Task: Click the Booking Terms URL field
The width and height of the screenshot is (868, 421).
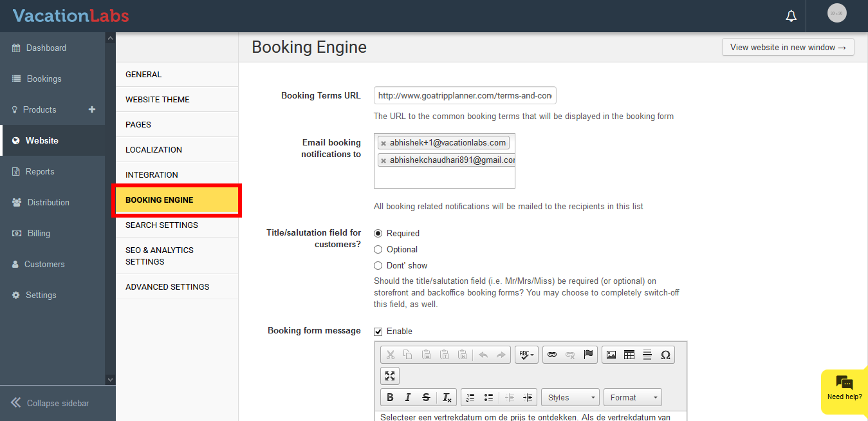Action: 465,96
